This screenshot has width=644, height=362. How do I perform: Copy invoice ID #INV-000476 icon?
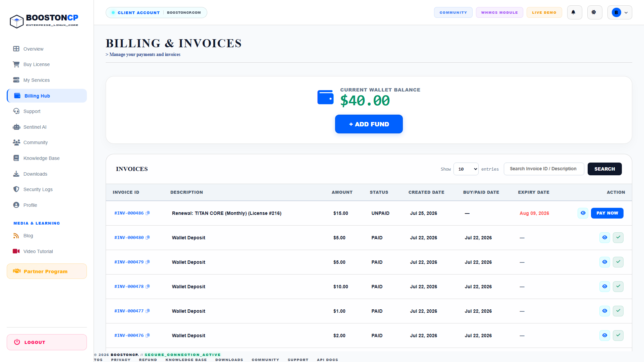click(148, 336)
